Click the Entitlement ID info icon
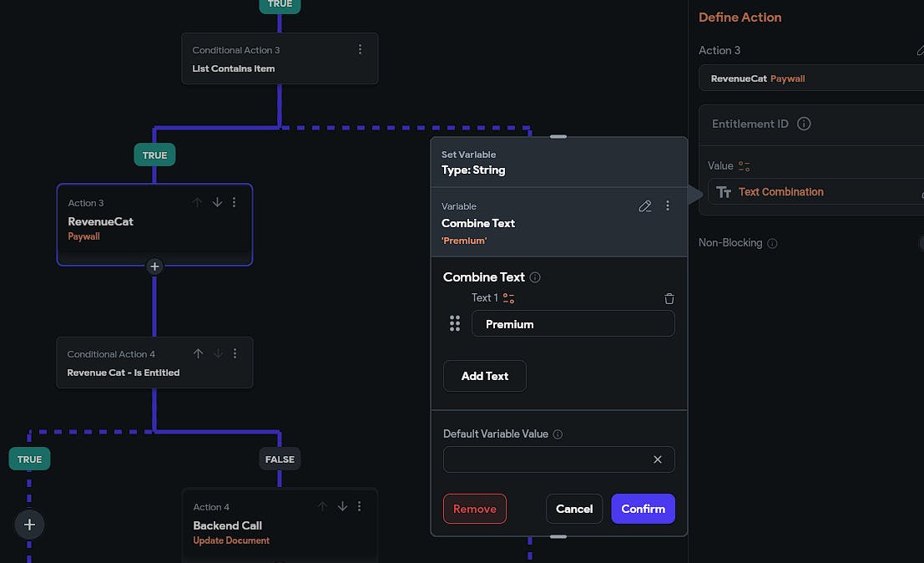Screen dimensions: 924x563 pos(804,124)
